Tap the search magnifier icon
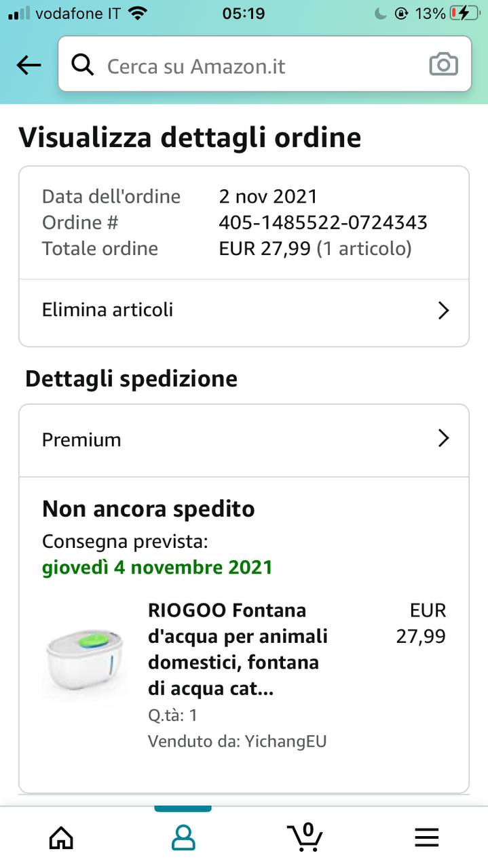This screenshot has width=488, height=868. pyautogui.click(x=83, y=65)
